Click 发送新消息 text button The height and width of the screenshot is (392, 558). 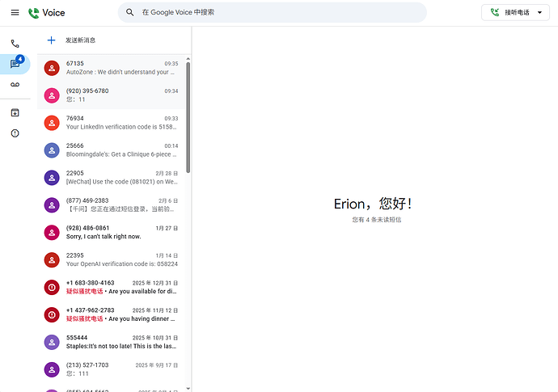80,40
